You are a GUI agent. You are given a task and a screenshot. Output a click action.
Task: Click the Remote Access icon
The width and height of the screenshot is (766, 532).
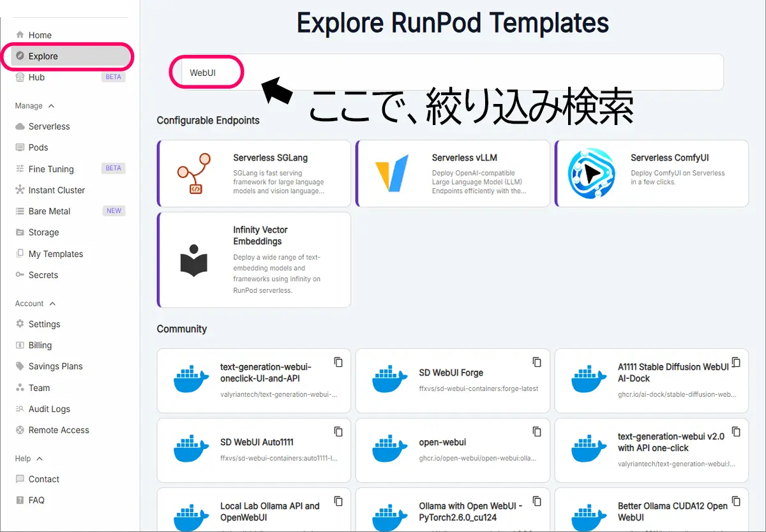(x=20, y=430)
